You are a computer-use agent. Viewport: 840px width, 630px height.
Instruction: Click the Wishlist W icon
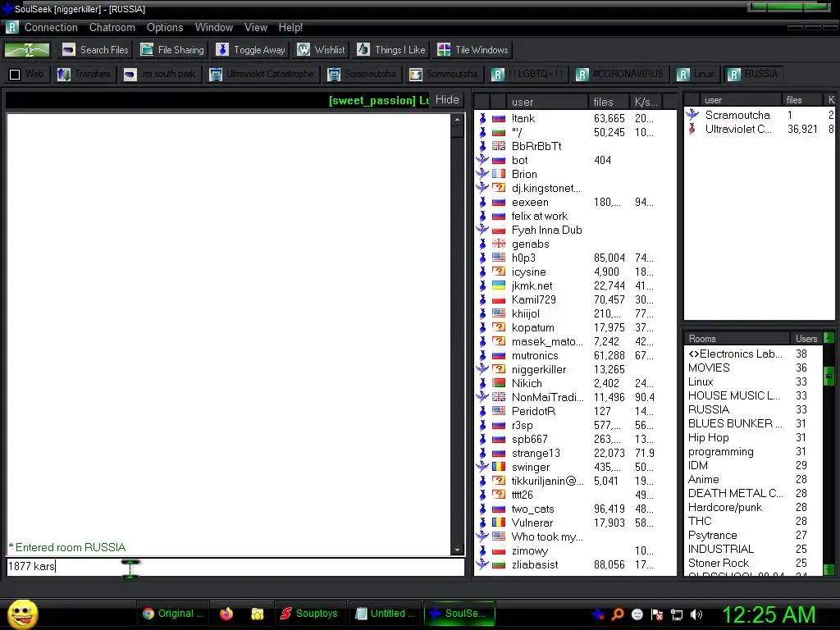(304, 50)
